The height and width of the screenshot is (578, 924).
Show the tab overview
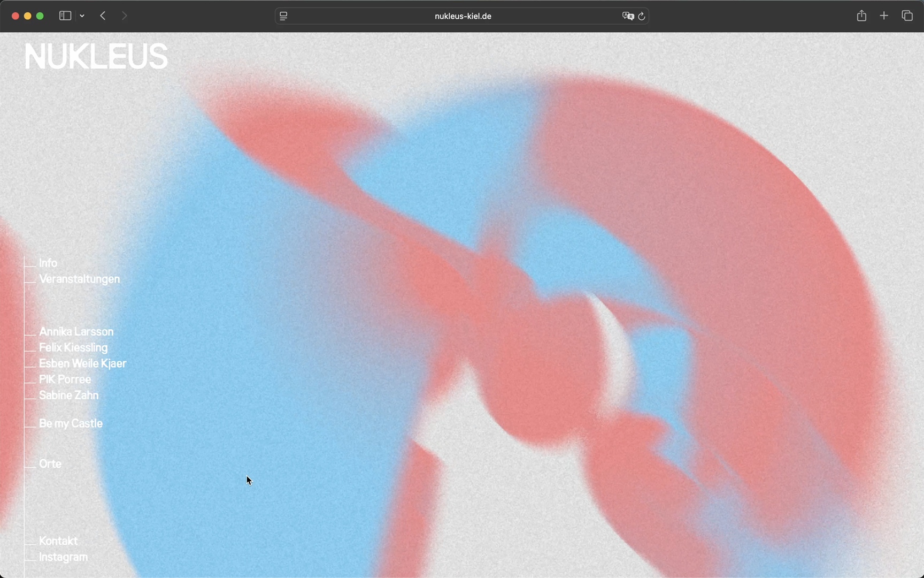pyautogui.click(x=907, y=16)
